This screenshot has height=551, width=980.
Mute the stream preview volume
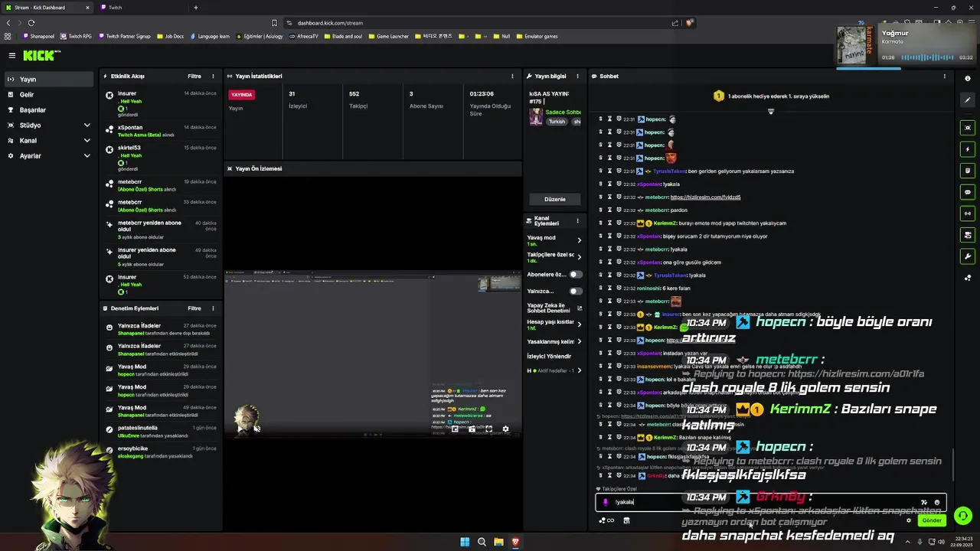(x=257, y=429)
